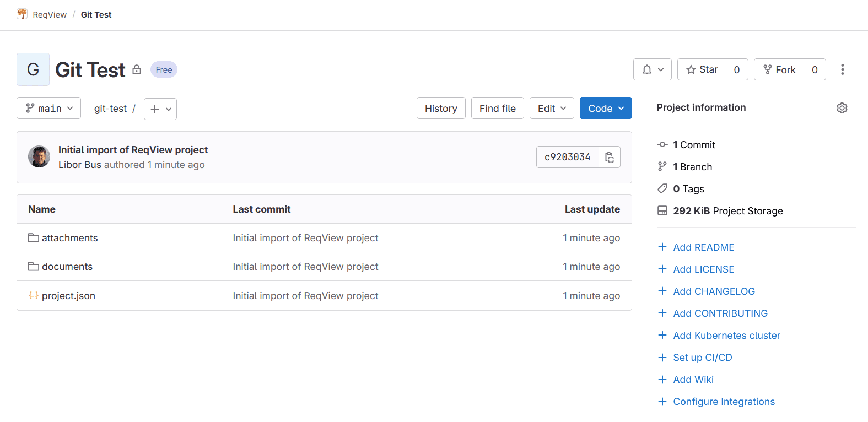Screen dimensions: 868x422
Task: Click Libor Bus avatar photo
Action: (39, 156)
